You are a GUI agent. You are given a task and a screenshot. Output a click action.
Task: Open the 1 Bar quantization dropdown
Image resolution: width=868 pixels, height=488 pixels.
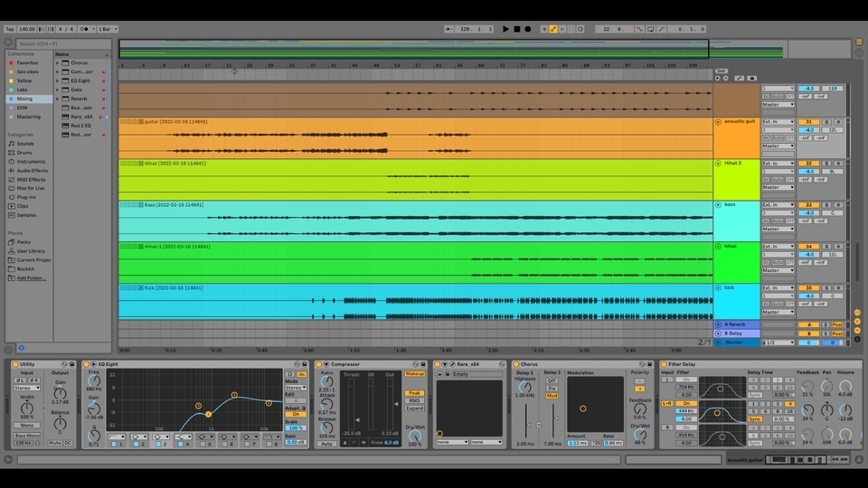click(108, 29)
